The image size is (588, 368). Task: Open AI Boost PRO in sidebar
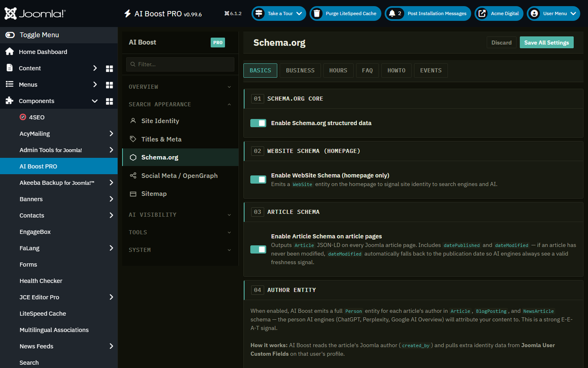click(x=59, y=166)
